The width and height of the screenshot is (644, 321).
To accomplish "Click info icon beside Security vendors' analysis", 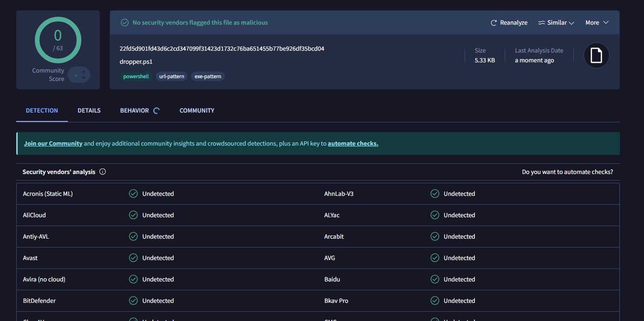I will [103, 172].
